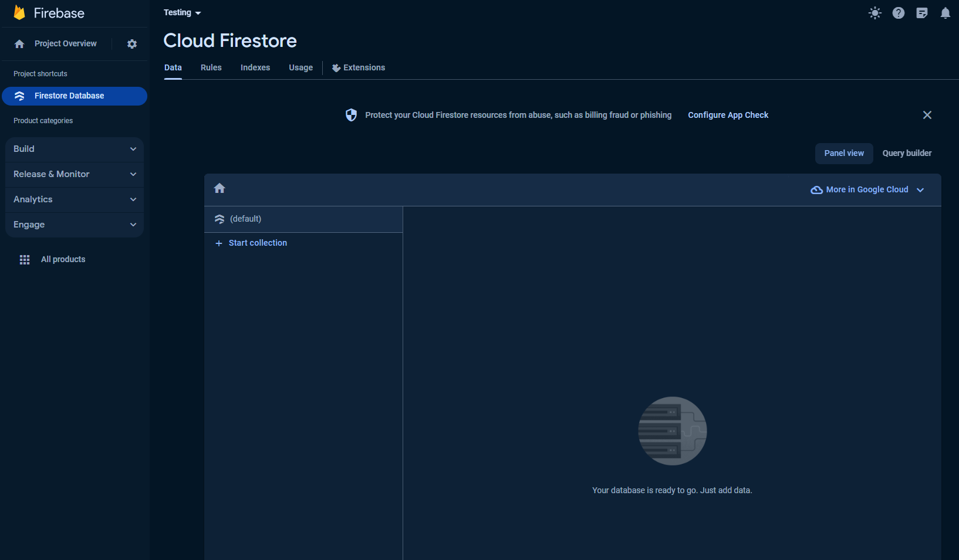959x560 pixels.
Task: Open the Testing project dropdown
Action: (183, 12)
